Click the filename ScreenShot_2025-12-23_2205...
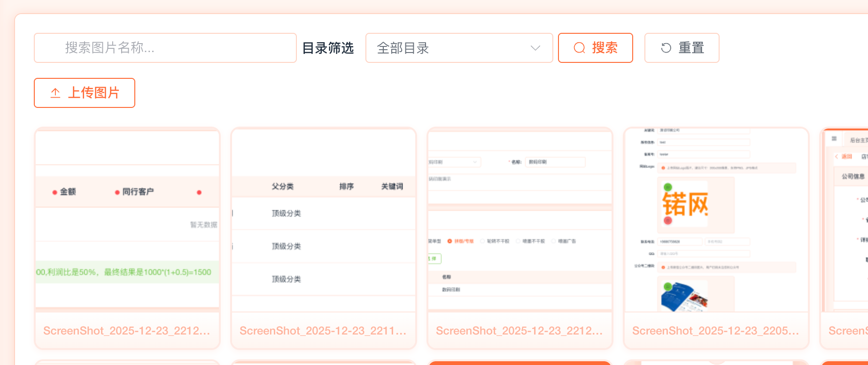This screenshot has height=365, width=868. click(x=715, y=331)
